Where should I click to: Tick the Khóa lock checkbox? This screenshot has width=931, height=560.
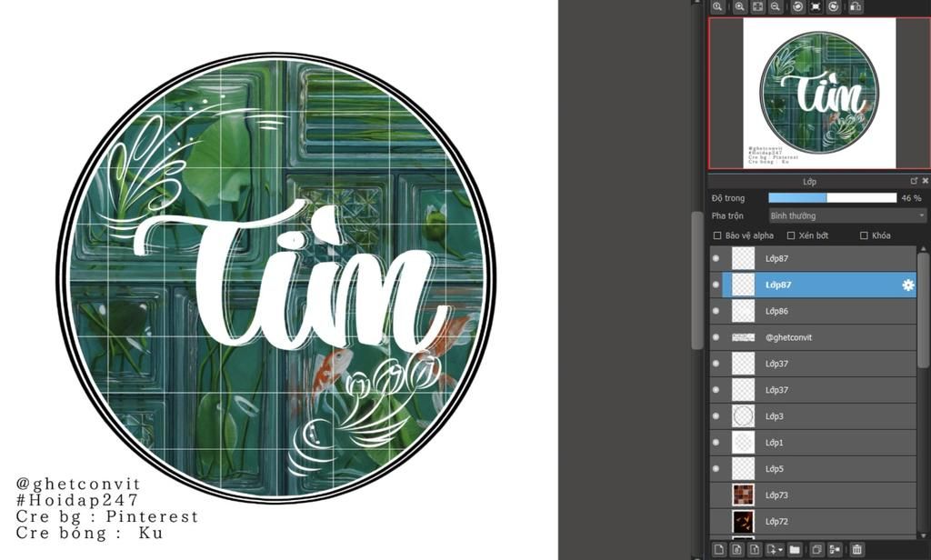pos(864,235)
